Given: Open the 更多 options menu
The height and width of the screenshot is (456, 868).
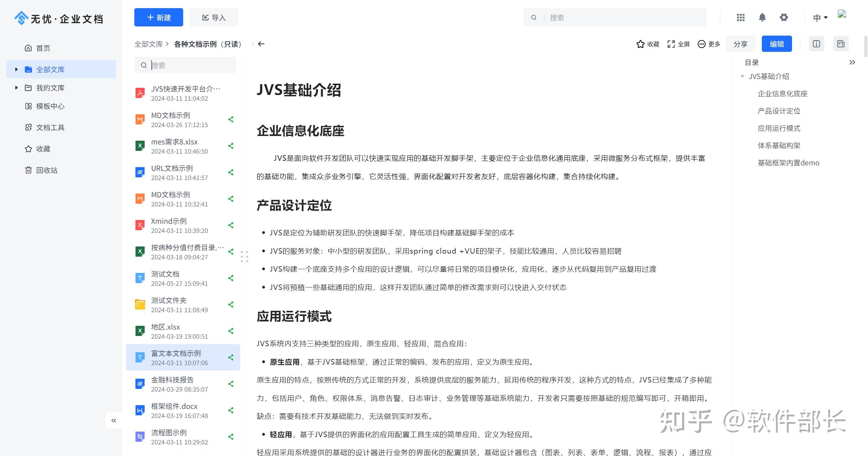Looking at the screenshot, I should coord(709,44).
